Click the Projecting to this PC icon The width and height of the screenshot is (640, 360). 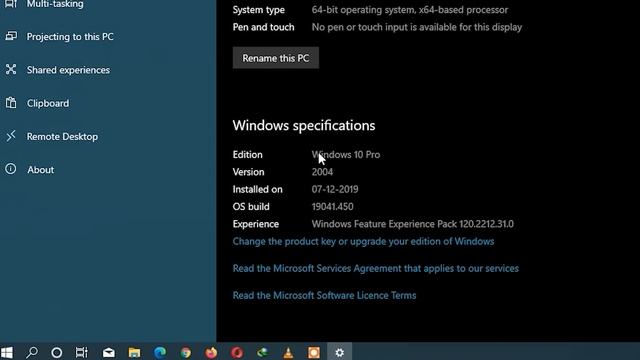point(11,36)
